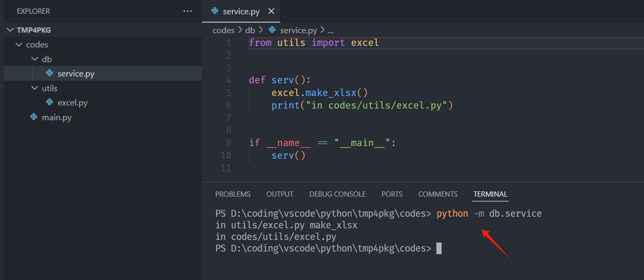Open the Ports panel tab
Image resolution: width=644 pixels, height=280 pixels.
pyautogui.click(x=392, y=194)
